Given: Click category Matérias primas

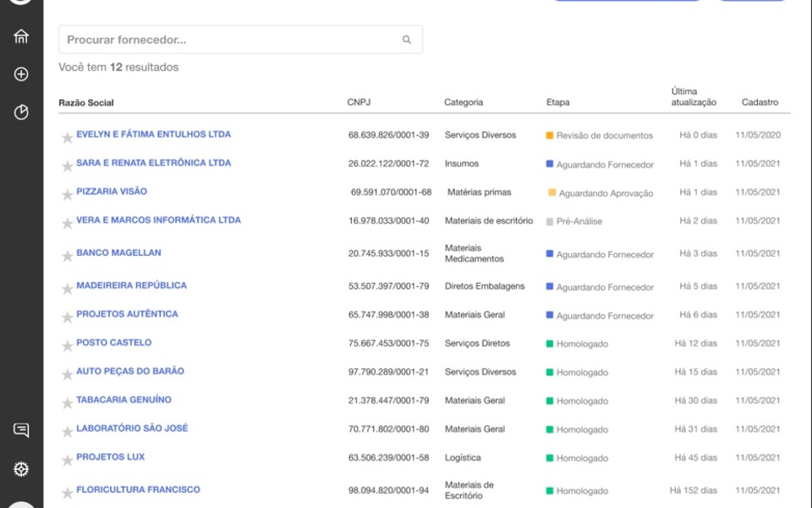Looking at the screenshot, I should click(479, 192).
